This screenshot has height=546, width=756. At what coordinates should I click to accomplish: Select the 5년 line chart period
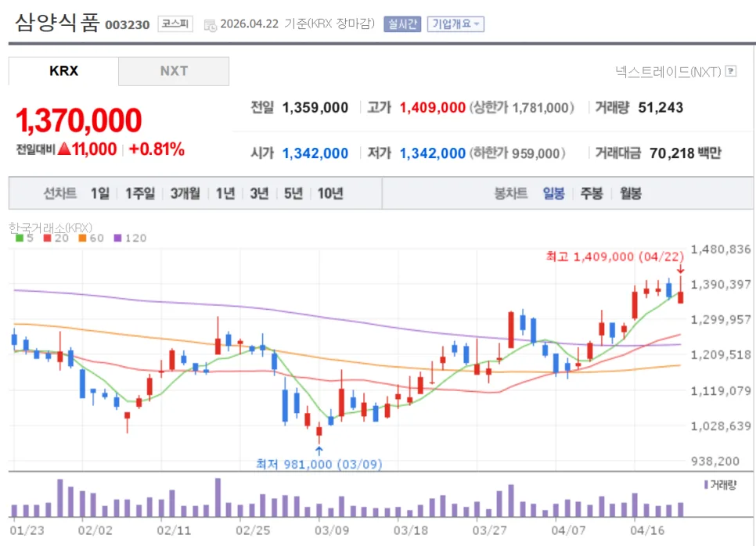293,194
